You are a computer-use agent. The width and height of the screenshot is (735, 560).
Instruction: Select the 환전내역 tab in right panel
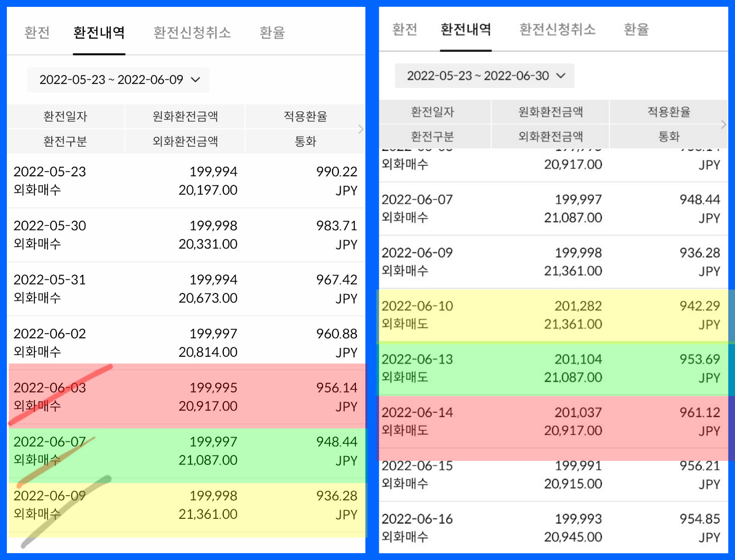(x=466, y=30)
